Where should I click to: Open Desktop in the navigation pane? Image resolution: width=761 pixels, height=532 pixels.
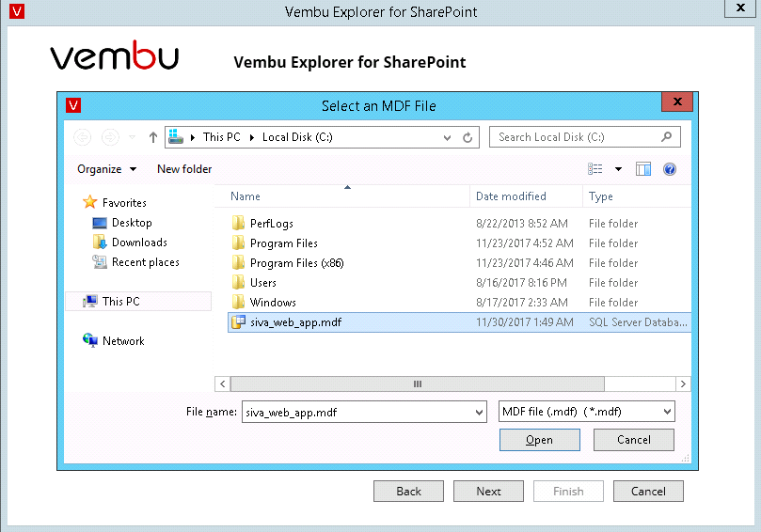tap(132, 223)
